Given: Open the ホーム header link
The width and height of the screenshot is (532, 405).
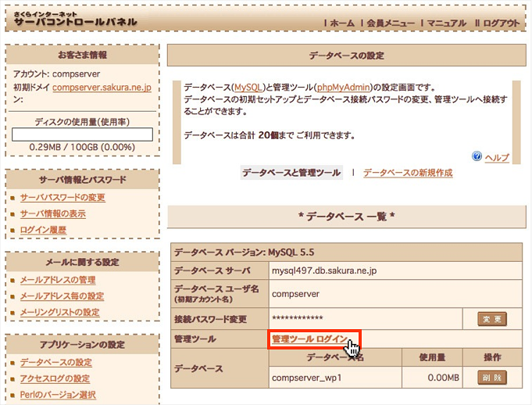Looking at the screenshot, I should pyautogui.click(x=342, y=23).
